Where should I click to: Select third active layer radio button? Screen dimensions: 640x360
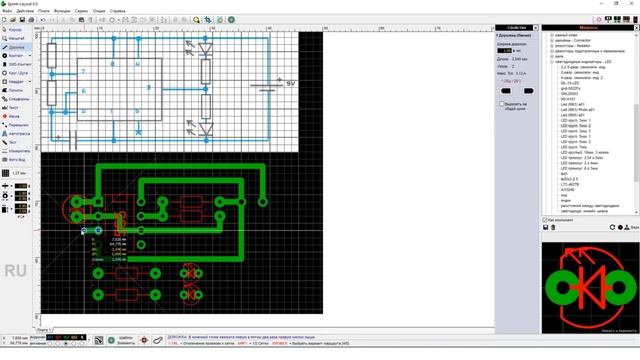click(66, 344)
